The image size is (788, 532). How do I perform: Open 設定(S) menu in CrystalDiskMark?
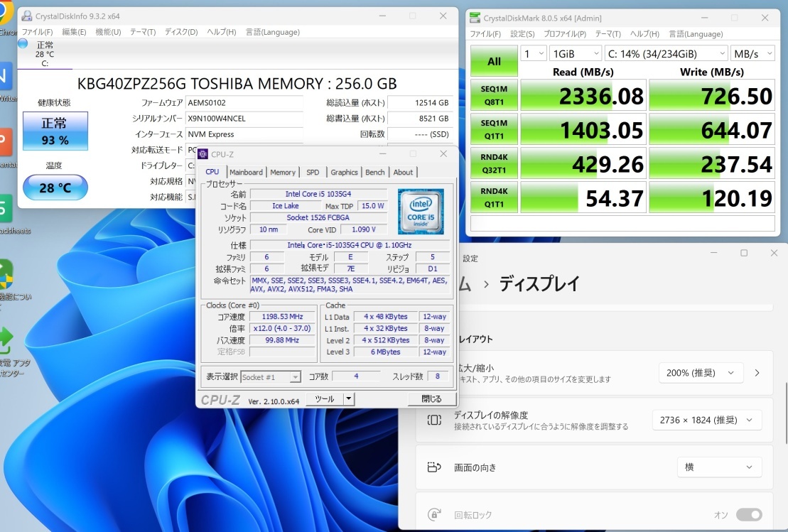click(x=522, y=34)
